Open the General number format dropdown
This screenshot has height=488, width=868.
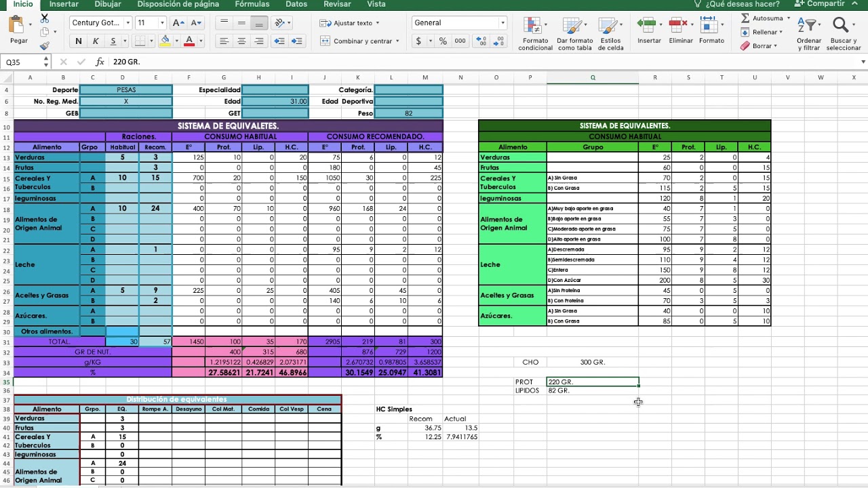coord(502,22)
